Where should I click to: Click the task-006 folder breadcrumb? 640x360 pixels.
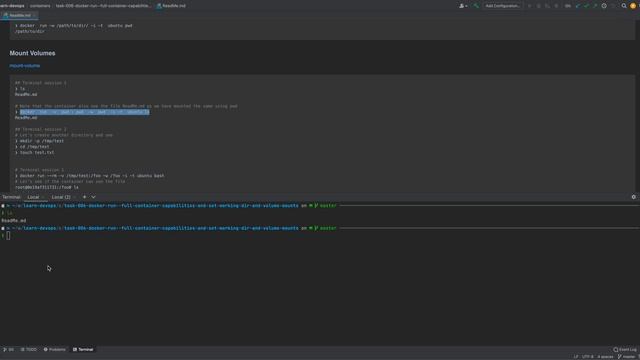click(x=103, y=6)
